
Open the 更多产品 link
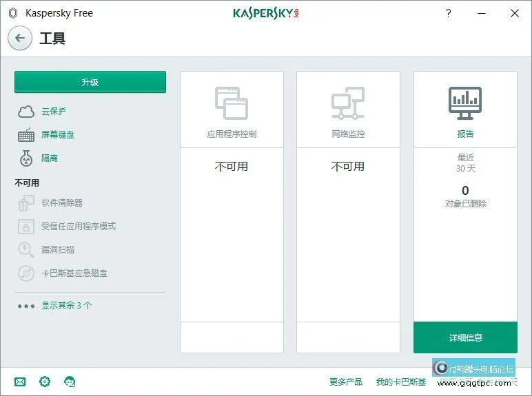tap(346, 382)
